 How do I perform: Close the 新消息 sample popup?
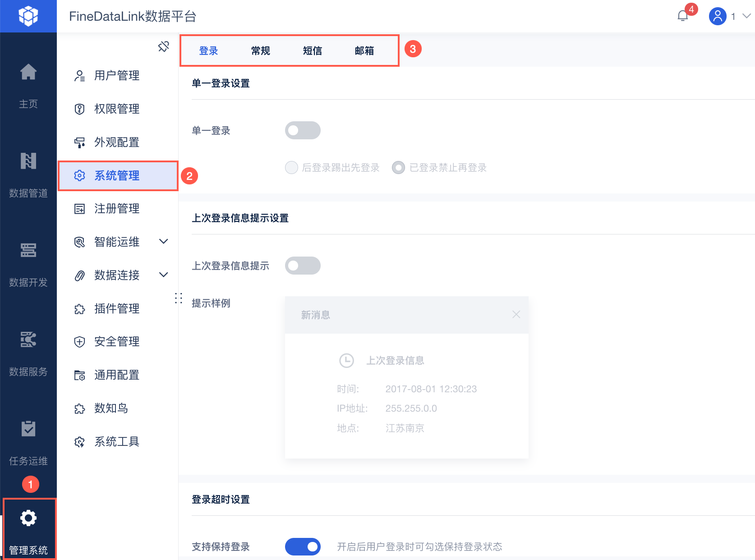tap(516, 314)
